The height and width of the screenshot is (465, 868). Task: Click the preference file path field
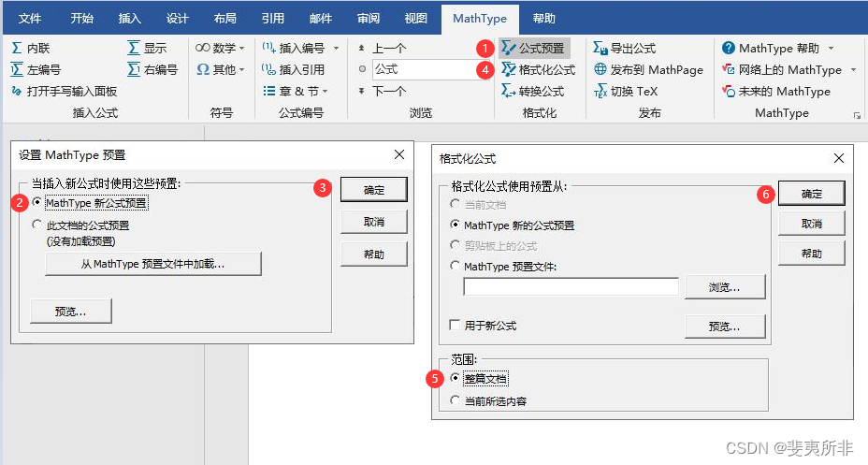tap(571, 286)
